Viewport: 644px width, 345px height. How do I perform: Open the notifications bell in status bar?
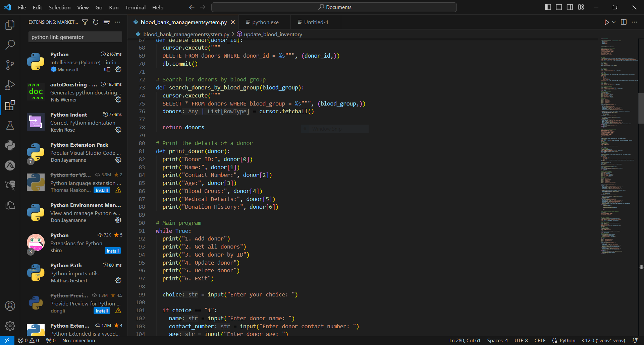[635, 340]
